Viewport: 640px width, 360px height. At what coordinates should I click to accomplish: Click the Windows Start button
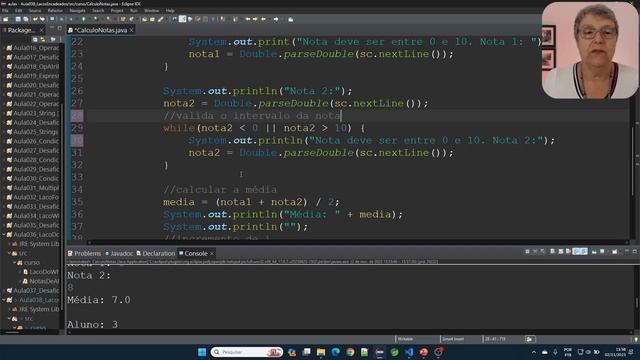pos(202,352)
